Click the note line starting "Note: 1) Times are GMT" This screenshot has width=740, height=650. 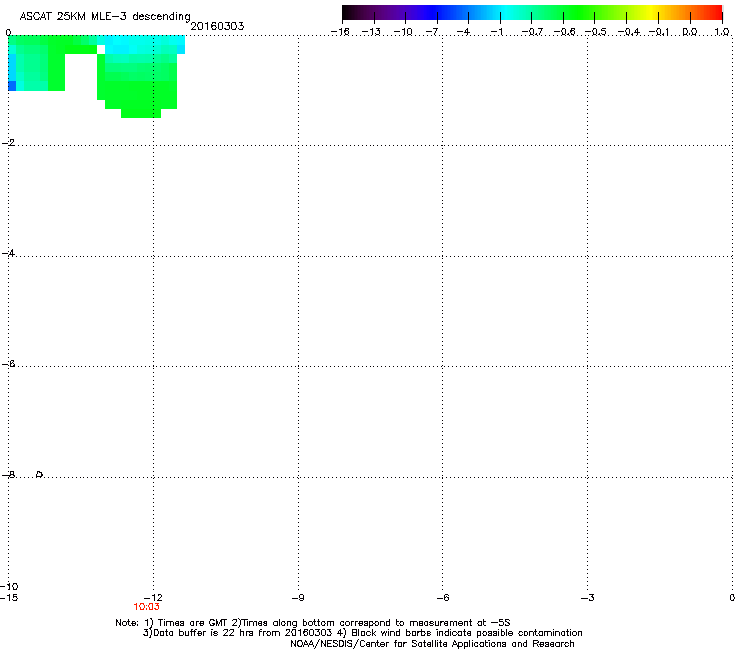[x=313, y=623]
